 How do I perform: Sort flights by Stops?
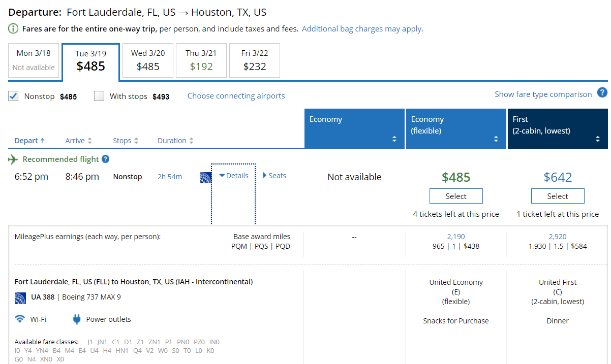(126, 141)
